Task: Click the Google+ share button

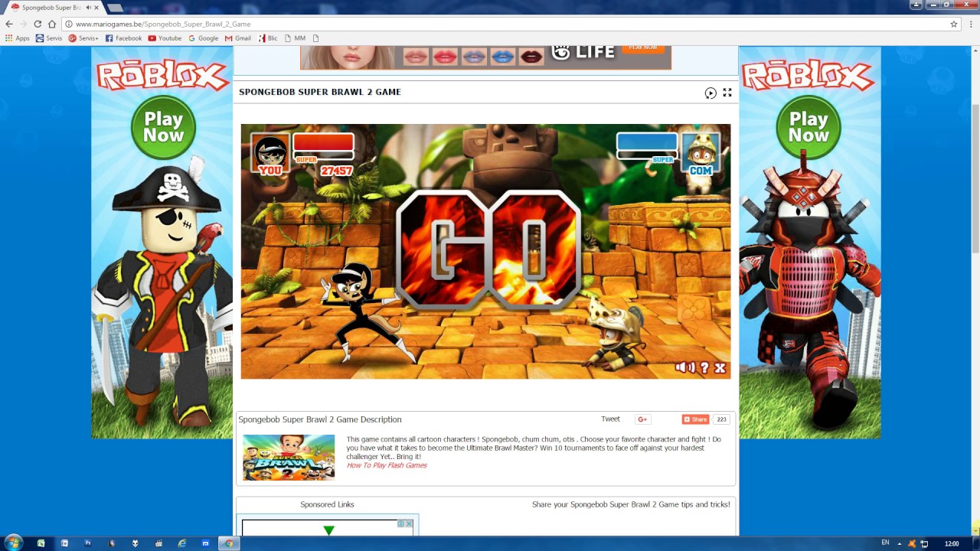Action: pyautogui.click(x=643, y=419)
